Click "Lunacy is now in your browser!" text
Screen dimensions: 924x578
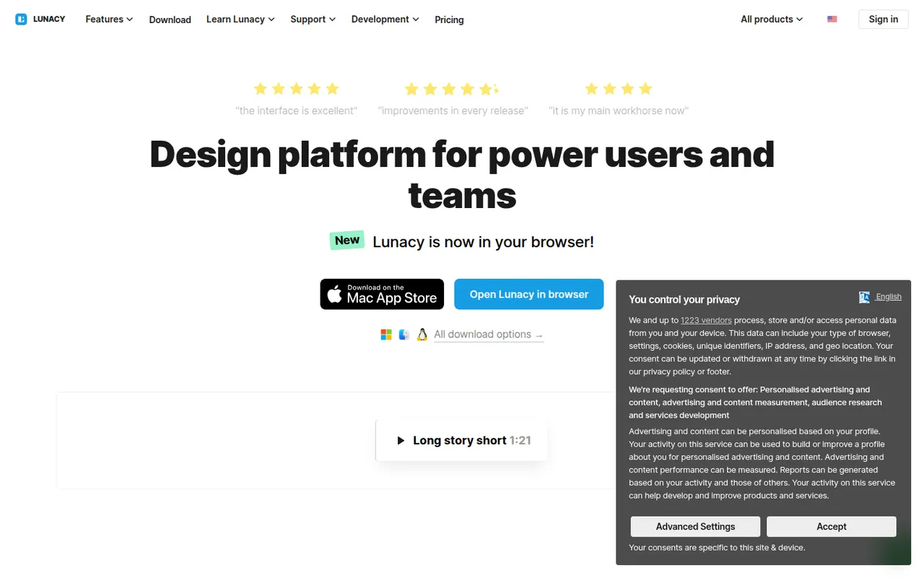(483, 242)
